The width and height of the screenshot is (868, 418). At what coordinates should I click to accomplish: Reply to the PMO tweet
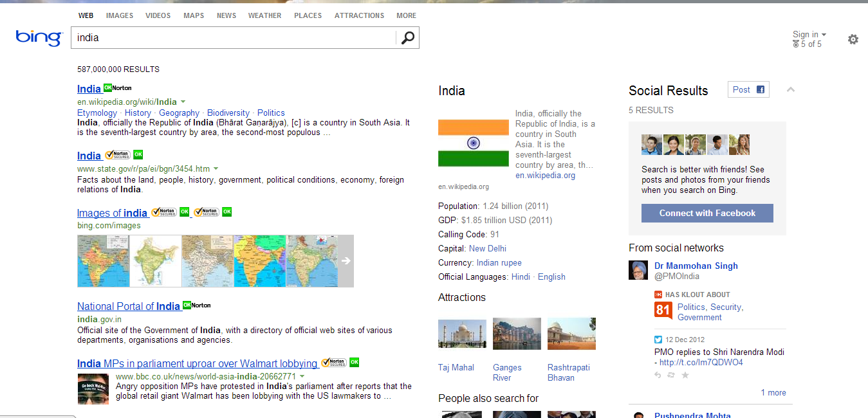tap(658, 375)
